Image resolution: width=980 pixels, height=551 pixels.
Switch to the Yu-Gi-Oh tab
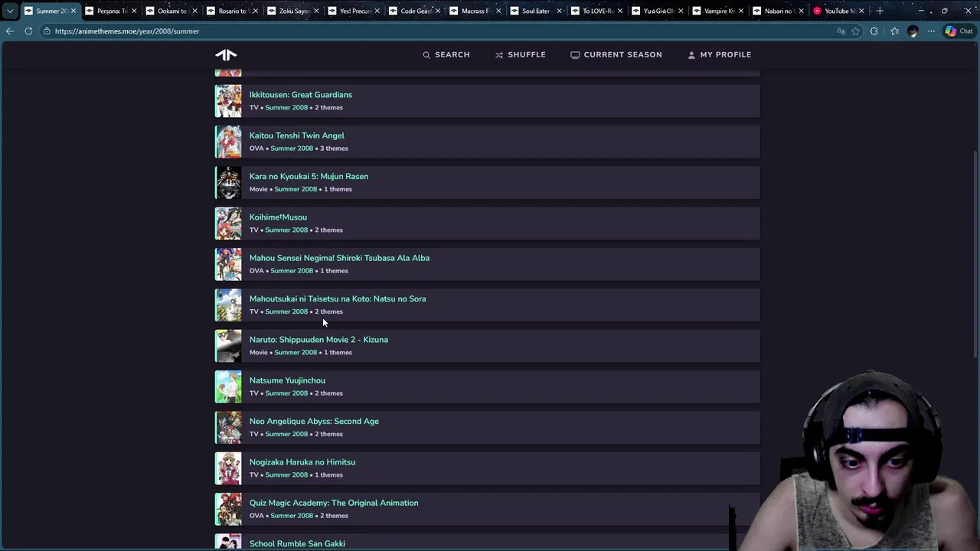click(658, 11)
